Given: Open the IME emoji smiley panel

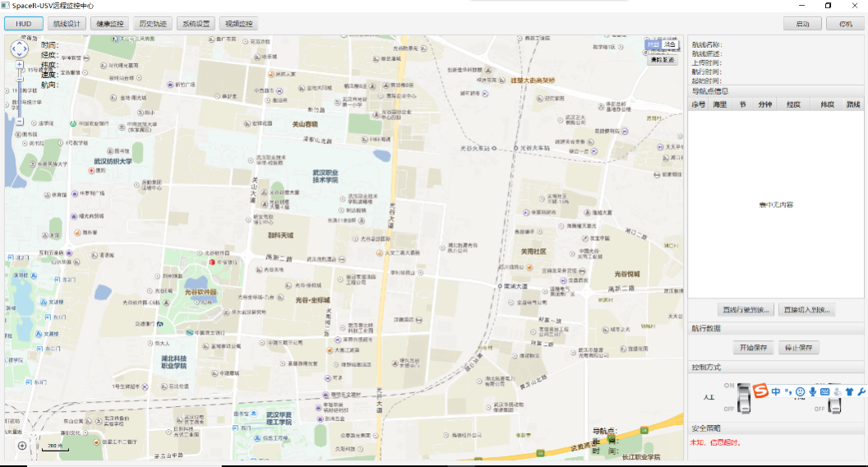Looking at the screenshot, I should pyautogui.click(x=800, y=391).
